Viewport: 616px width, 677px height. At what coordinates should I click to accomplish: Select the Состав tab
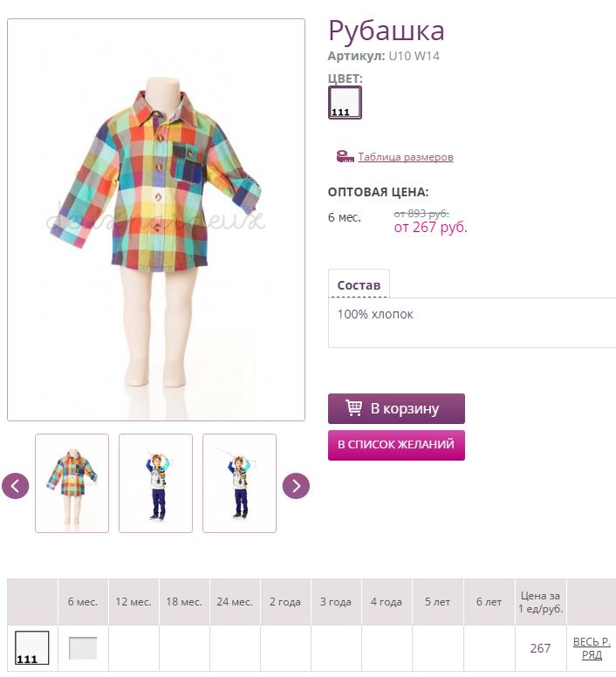click(359, 285)
